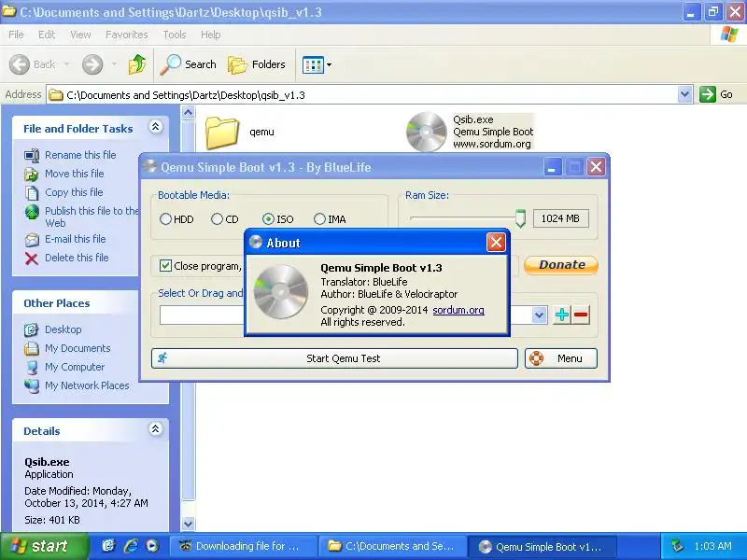Select the Qsib.exe disc icon
Screen dimensions: 747x560
pyautogui.click(x=427, y=132)
